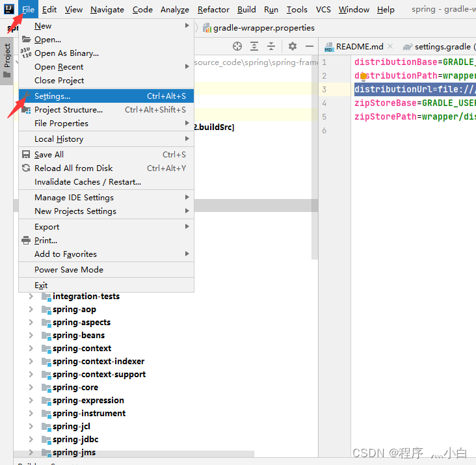
Task: Click the Project Structure icon
Action: [26, 110]
